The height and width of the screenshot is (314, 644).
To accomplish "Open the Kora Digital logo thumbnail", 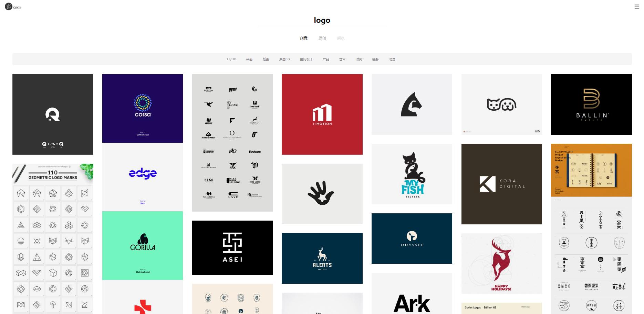I will 502,184.
